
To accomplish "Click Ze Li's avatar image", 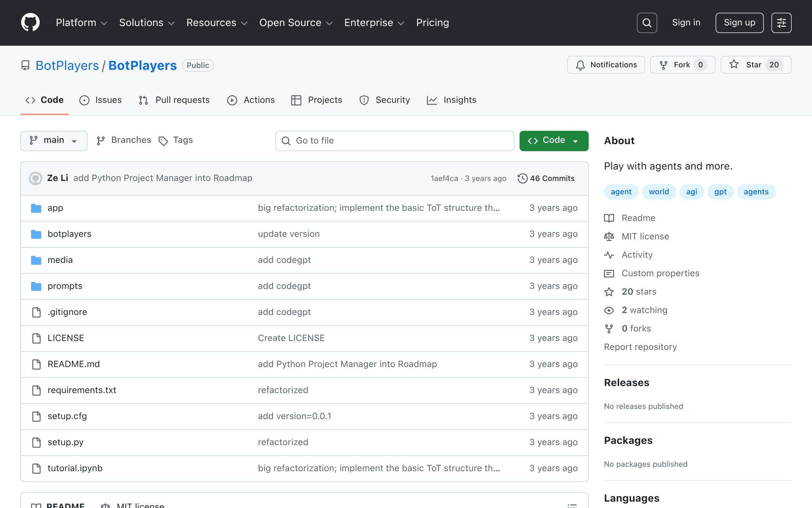I will [35, 178].
